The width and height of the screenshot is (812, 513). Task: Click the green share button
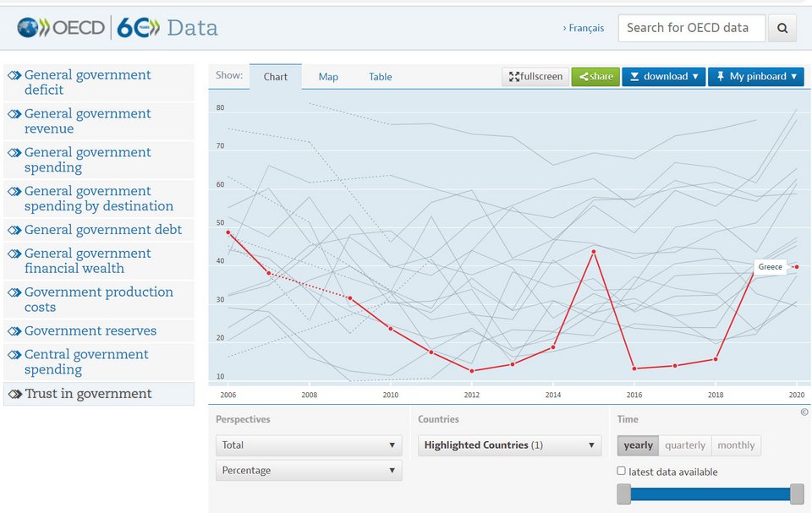(x=595, y=77)
